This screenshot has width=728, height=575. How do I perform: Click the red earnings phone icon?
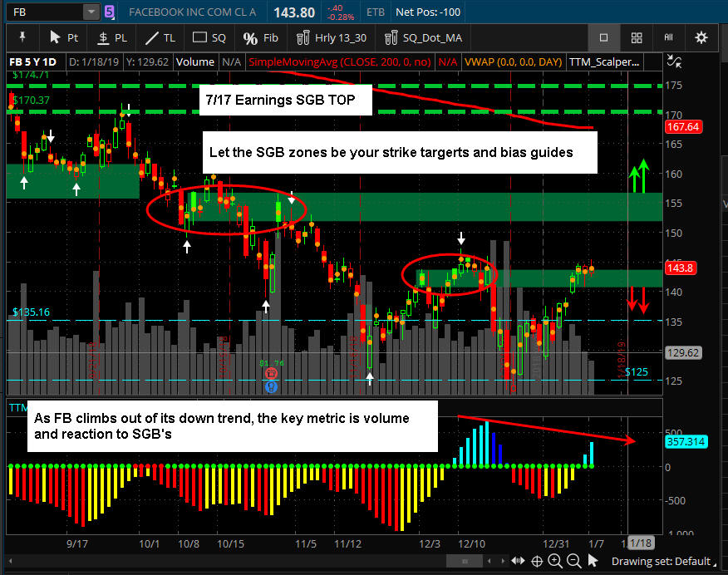[271, 373]
